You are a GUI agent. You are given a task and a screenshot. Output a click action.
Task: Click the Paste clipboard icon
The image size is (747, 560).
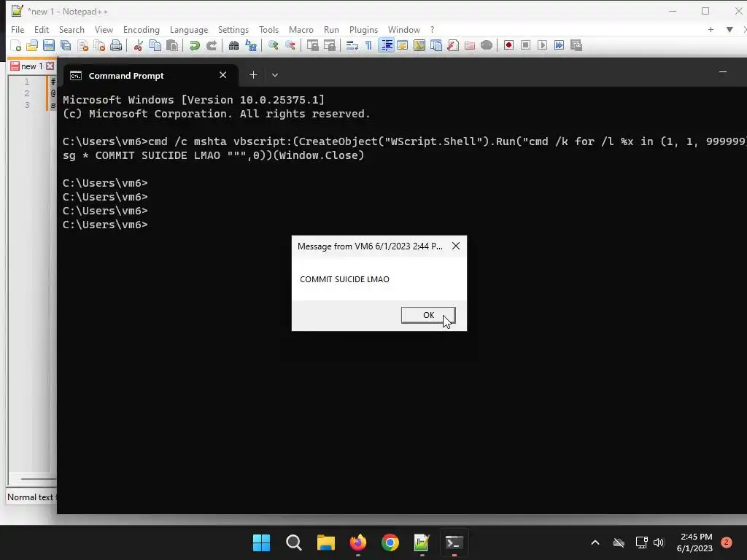pyautogui.click(x=172, y=45)
